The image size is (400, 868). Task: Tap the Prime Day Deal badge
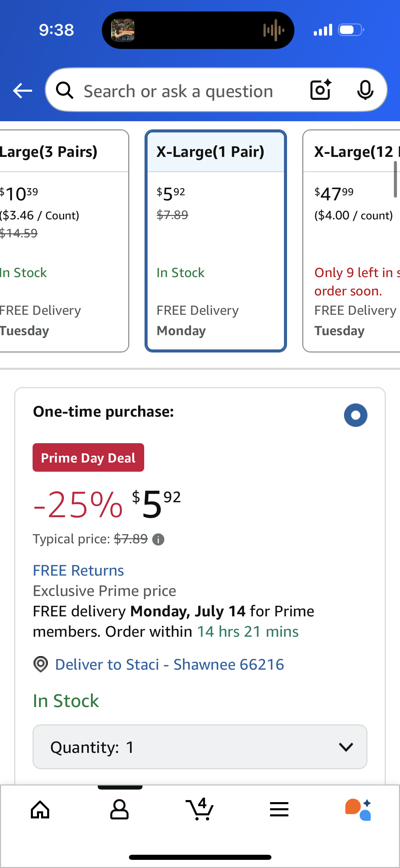pyautogui.click(x=88, y=457)
